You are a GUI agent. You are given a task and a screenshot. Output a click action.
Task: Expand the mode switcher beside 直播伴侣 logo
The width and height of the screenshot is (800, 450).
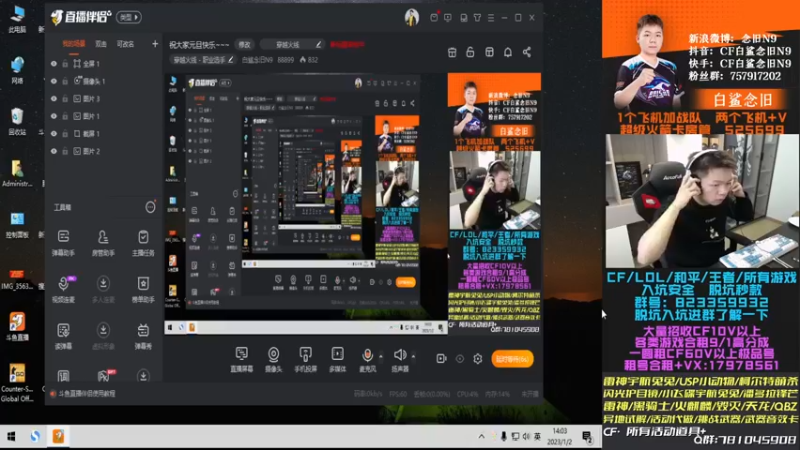129,17
